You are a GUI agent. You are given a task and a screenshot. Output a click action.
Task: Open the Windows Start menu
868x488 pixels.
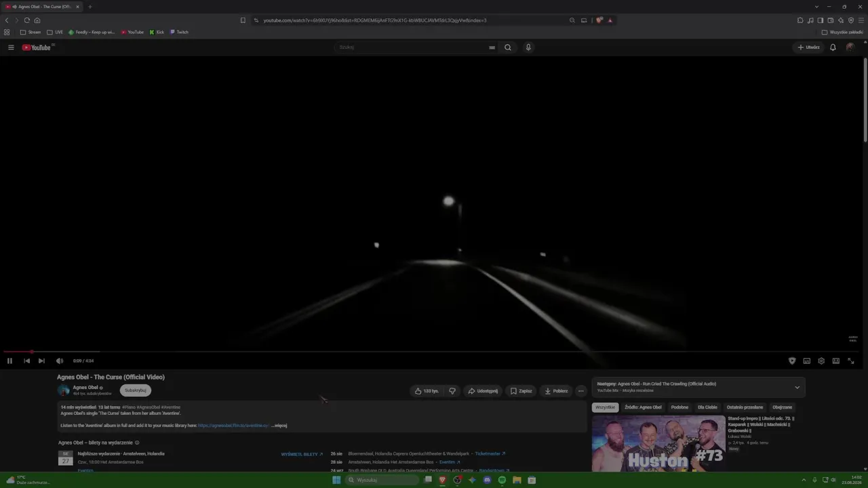336,480
